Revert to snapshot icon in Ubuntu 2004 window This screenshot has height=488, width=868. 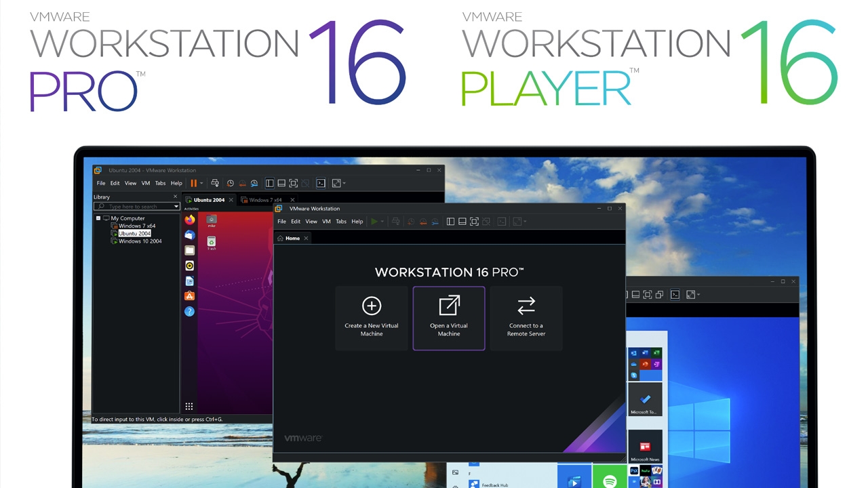243,183
